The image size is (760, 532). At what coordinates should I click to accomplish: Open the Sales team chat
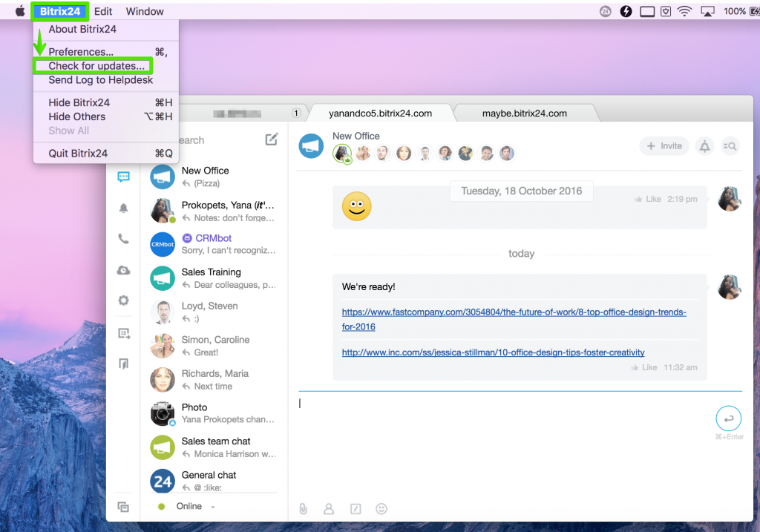click(x=214, y=447)
